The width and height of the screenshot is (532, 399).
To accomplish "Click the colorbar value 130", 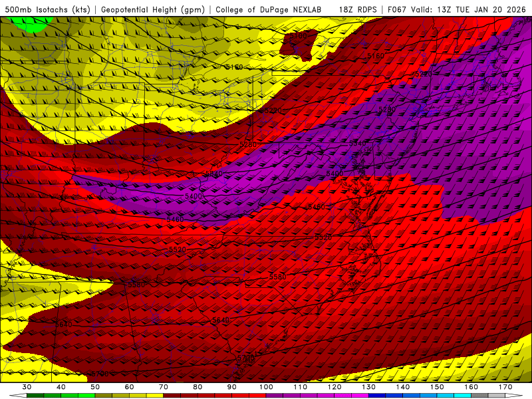I will tap(369, 387).
